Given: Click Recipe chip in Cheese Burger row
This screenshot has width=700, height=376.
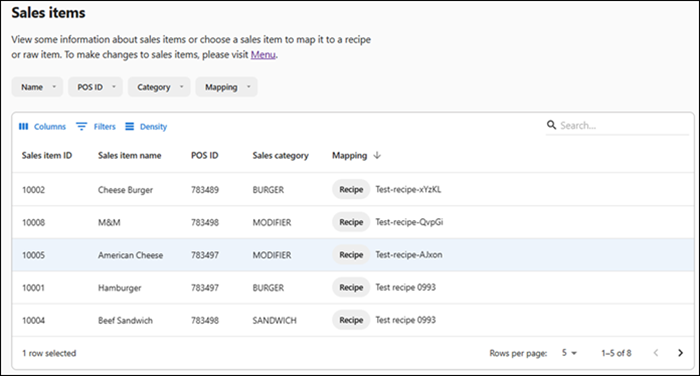Looking at the screenshot, I should pos(351,189).
